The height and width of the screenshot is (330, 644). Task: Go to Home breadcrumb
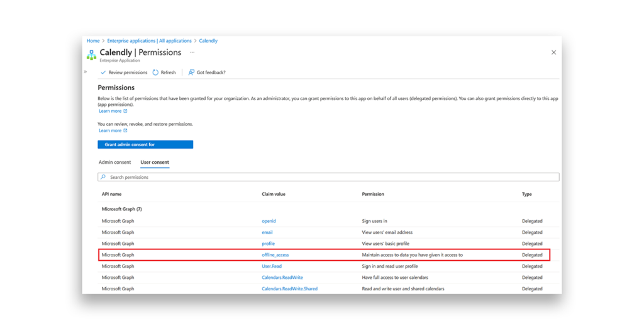(93, 41)
